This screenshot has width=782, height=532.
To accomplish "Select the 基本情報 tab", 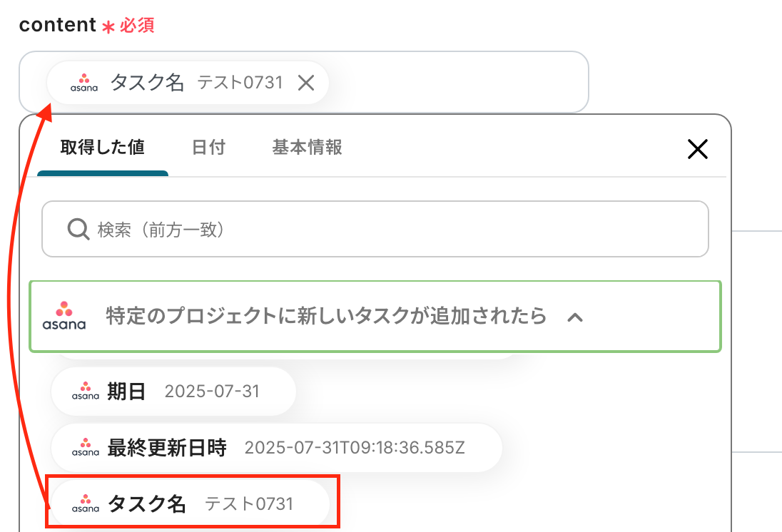I will click(307, 148).
